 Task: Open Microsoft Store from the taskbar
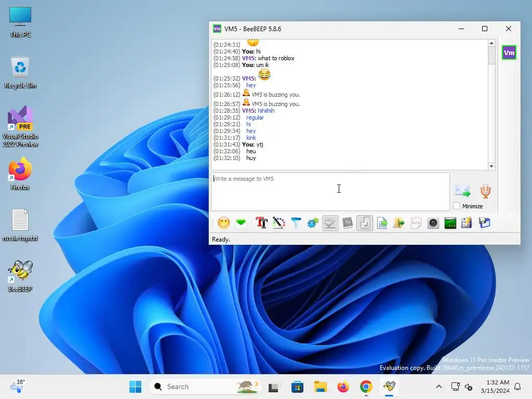297,387
